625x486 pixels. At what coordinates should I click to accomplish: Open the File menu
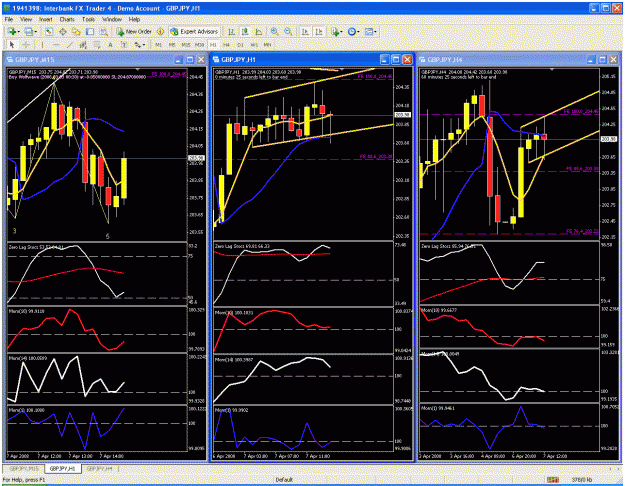(9, 19)
